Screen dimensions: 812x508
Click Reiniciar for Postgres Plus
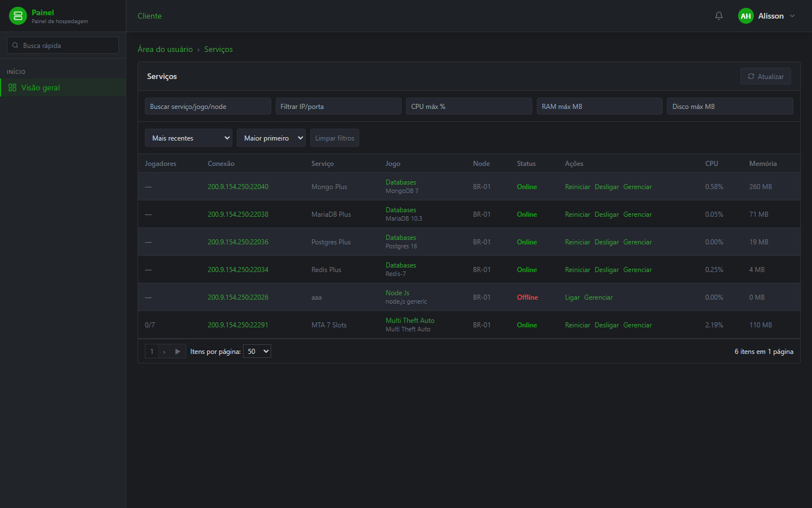[577, 242]
